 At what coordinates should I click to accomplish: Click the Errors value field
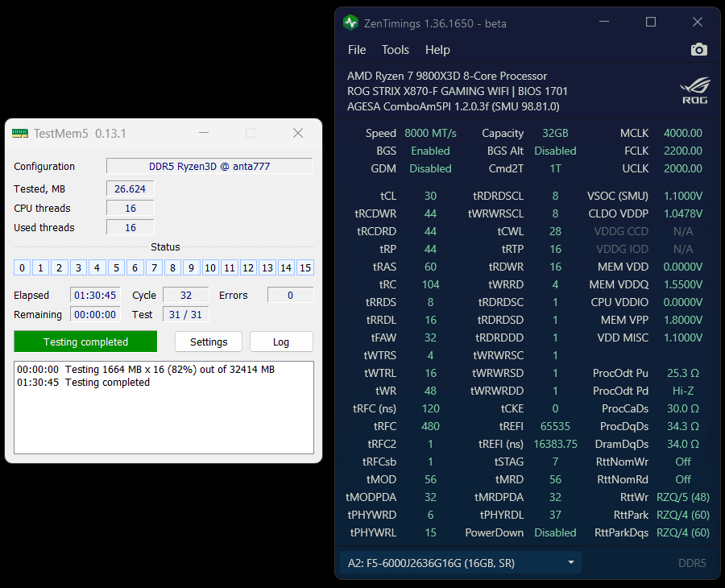(x=290, y=295)
